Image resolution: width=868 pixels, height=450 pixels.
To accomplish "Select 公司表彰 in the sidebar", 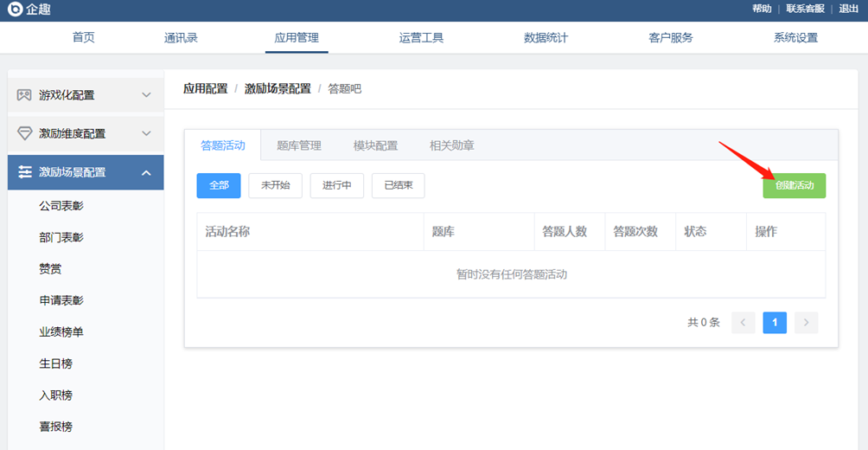I will [x=61, y=206].
